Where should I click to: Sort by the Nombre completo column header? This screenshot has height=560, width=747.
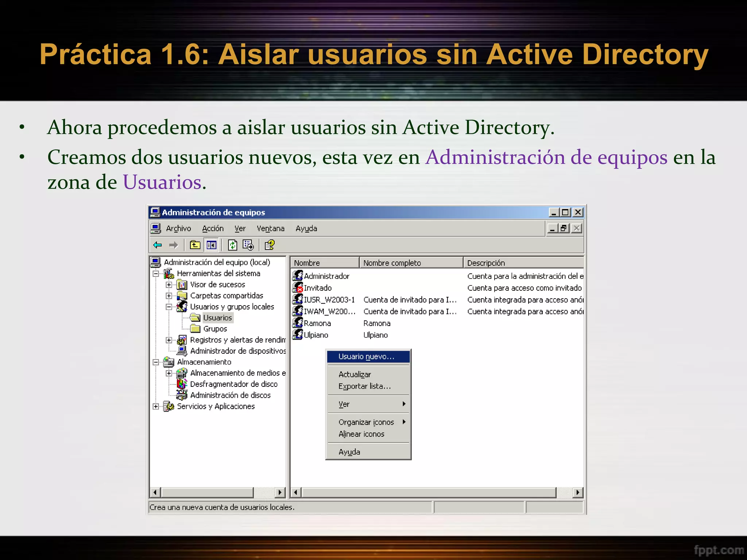tap(411, 262)
